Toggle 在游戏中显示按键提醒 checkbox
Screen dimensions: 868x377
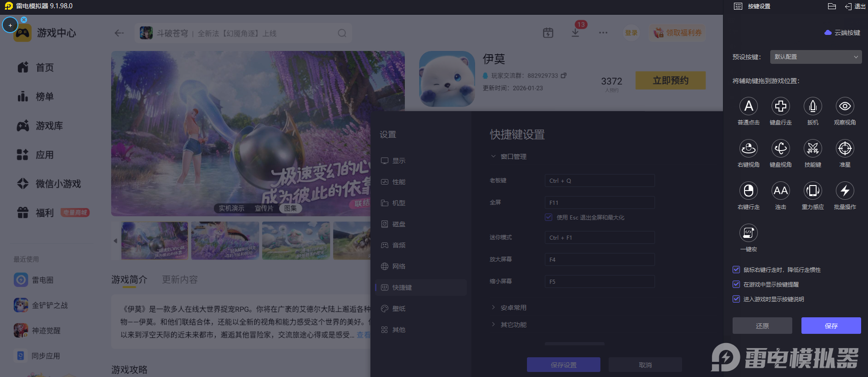[736, 284]
